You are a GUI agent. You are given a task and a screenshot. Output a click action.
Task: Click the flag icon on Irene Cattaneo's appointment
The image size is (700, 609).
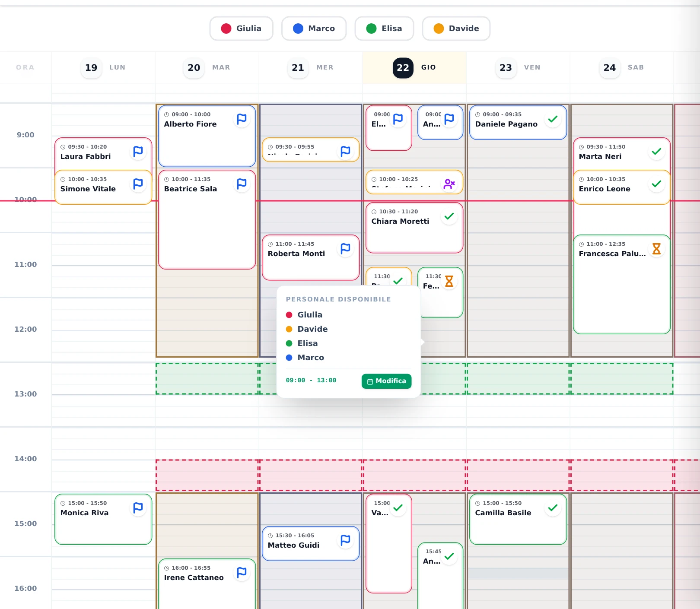click(242, 573)
